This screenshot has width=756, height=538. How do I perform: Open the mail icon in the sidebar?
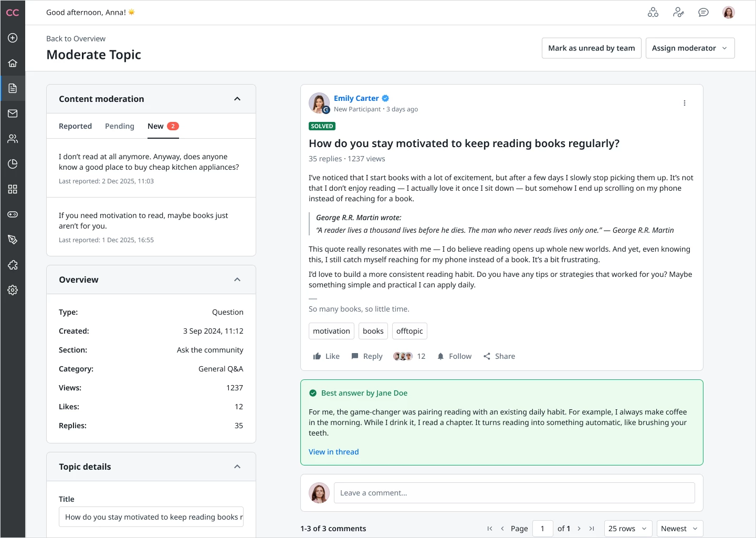[x=13, y=113]
